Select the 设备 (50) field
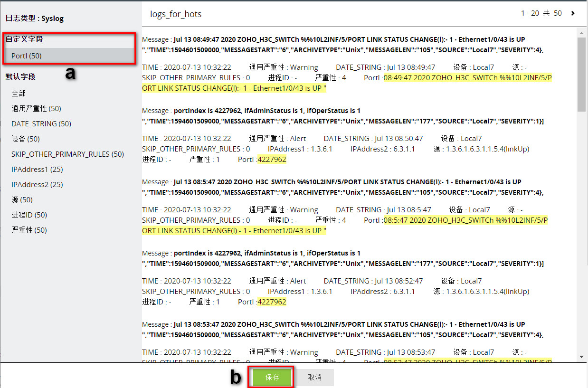Viewport: 588px width, 388px height. [x=26, y=139]
